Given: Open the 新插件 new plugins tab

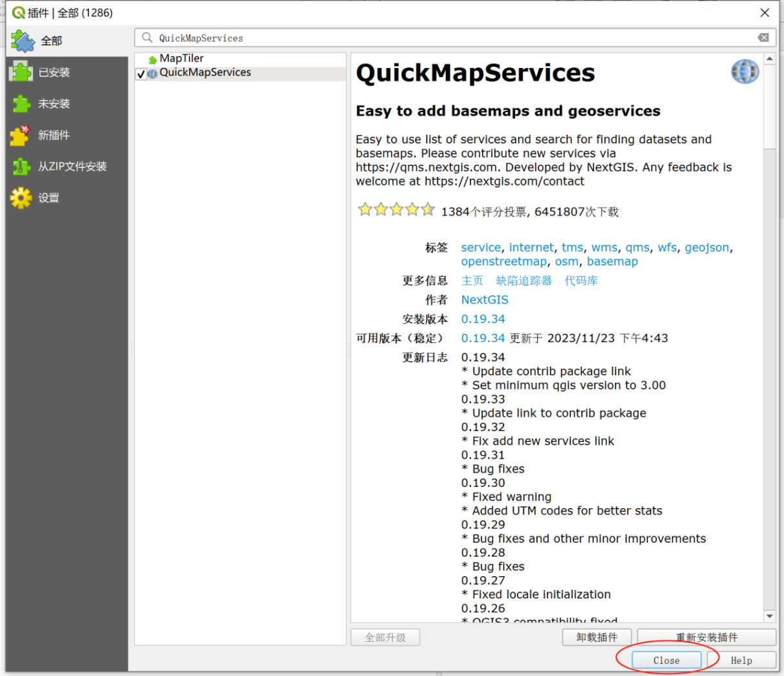Looking at the screenshot, I should click(x=67, y=135).
